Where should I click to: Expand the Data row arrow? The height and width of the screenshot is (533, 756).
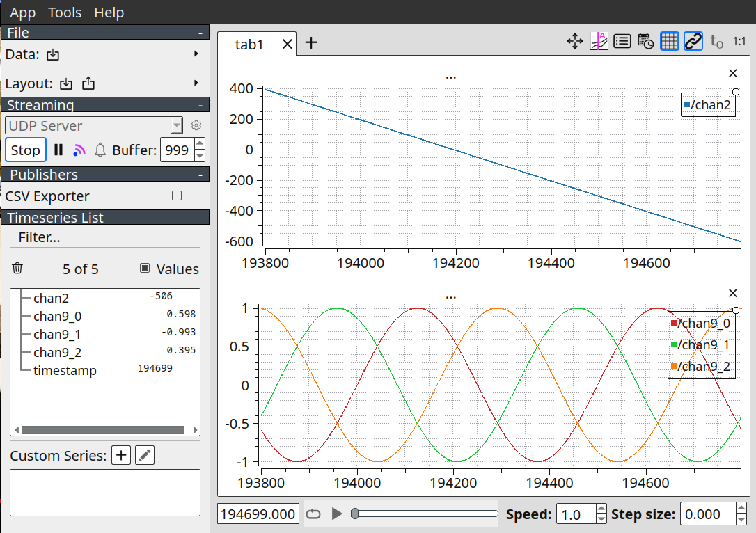pos(196,54)
